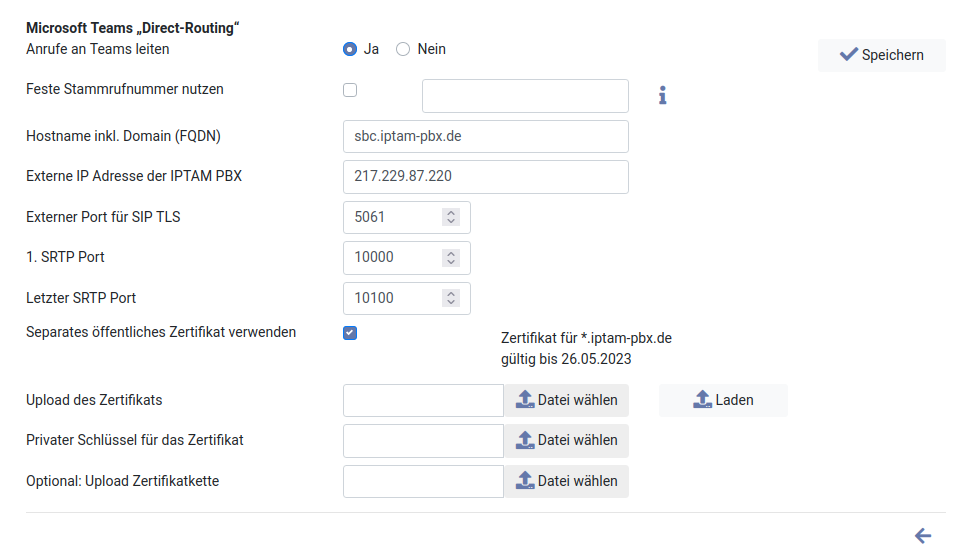Focus the Hostname FQDN input field
Image resolution: width=964 pixels, height=556 pixels.
pos(485,136)
